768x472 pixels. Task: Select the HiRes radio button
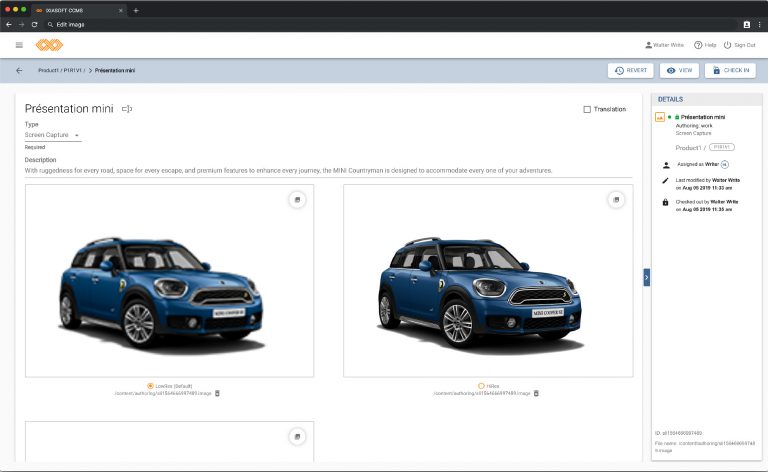point(481,386)
